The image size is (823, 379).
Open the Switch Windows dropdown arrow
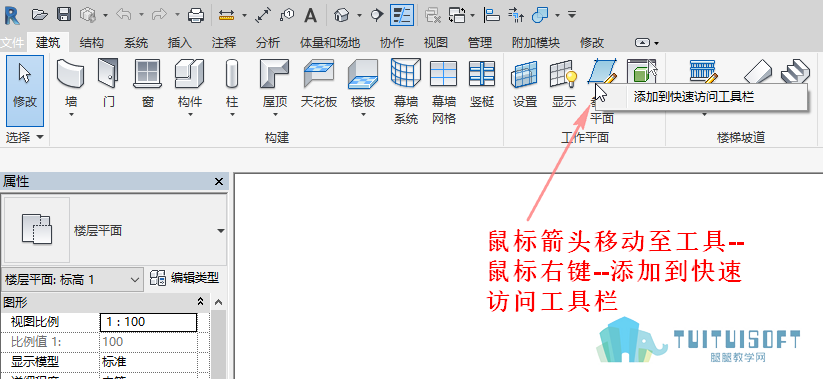[x=473, y=16]
